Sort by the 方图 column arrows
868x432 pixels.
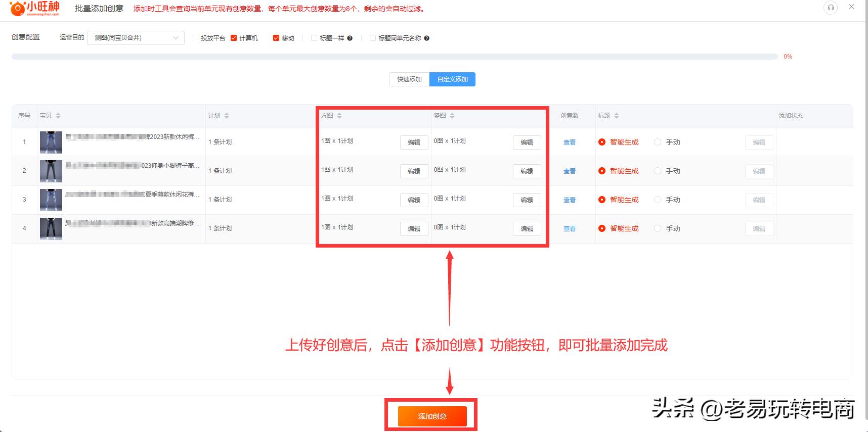[x=339, y=116]
